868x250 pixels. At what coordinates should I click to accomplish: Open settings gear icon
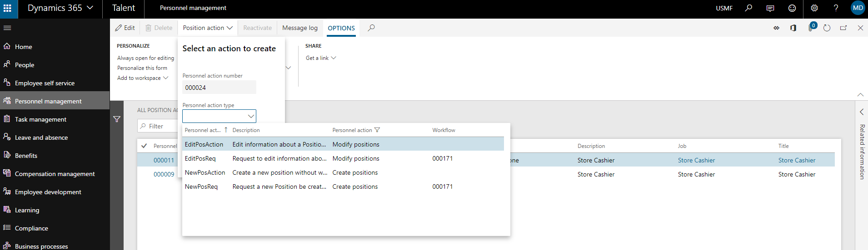(x=814, y=8)
